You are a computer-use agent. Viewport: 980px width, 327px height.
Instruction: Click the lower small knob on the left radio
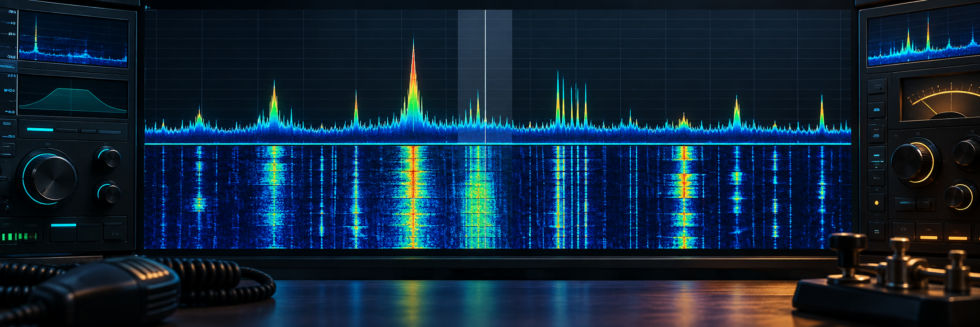click(109, 193)
